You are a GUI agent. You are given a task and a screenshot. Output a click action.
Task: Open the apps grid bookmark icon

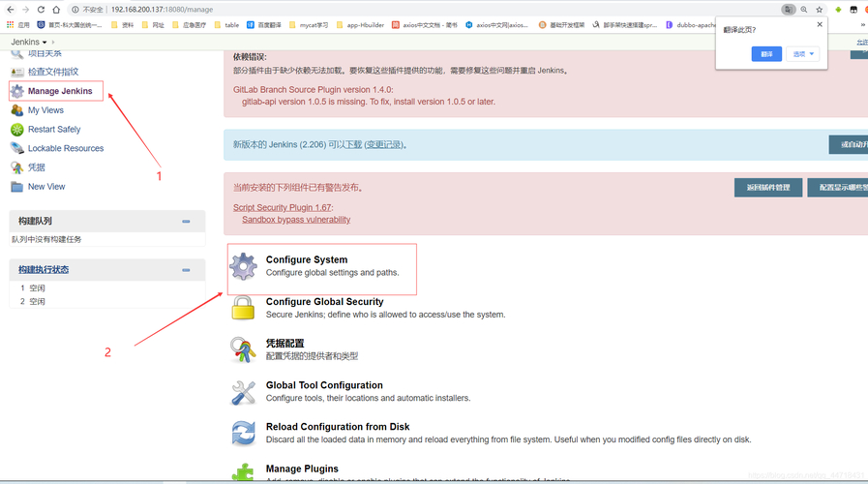coord(10,25)
